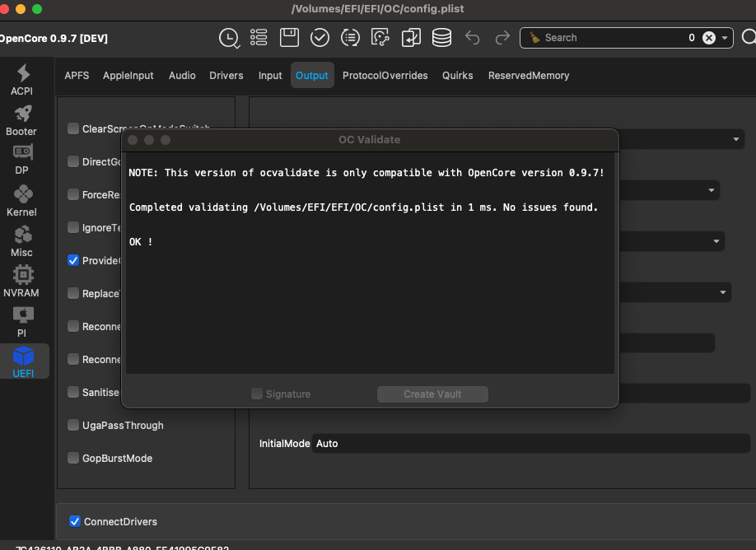The image size is (756, 550).
Task: Switch to the Quirks tab
Action: click(457, 76)
